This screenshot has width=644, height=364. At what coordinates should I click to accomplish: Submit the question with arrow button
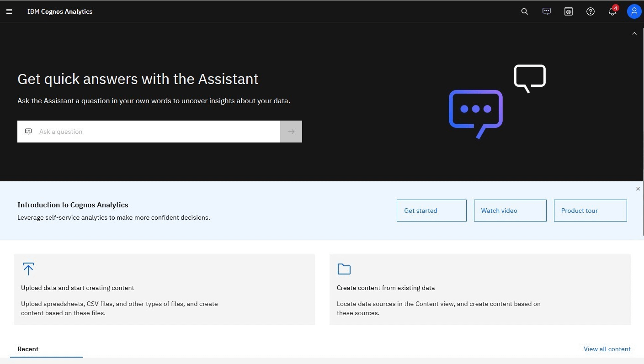pyautogui.click(x=291, y=132)
